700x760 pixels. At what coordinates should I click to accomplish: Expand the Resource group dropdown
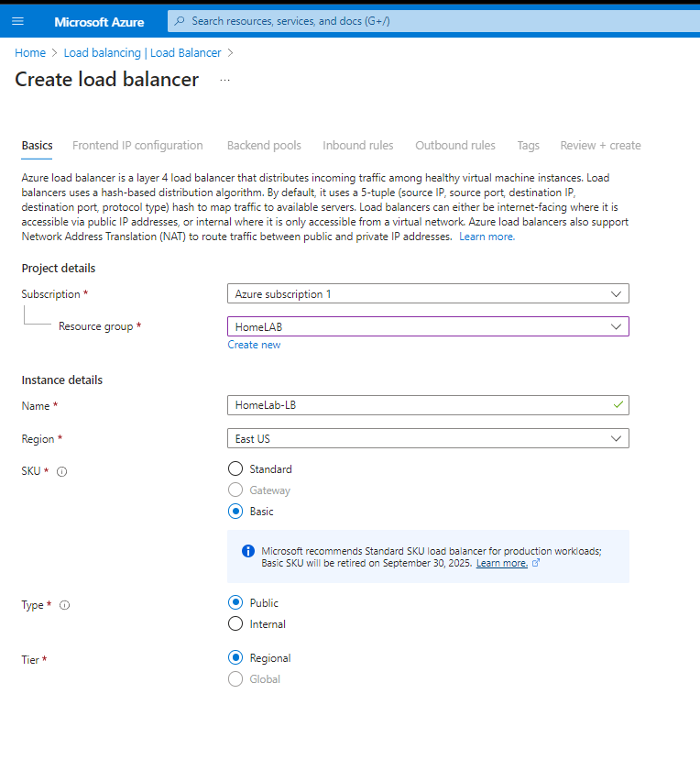pyautogui.click(x=428, y=326)
